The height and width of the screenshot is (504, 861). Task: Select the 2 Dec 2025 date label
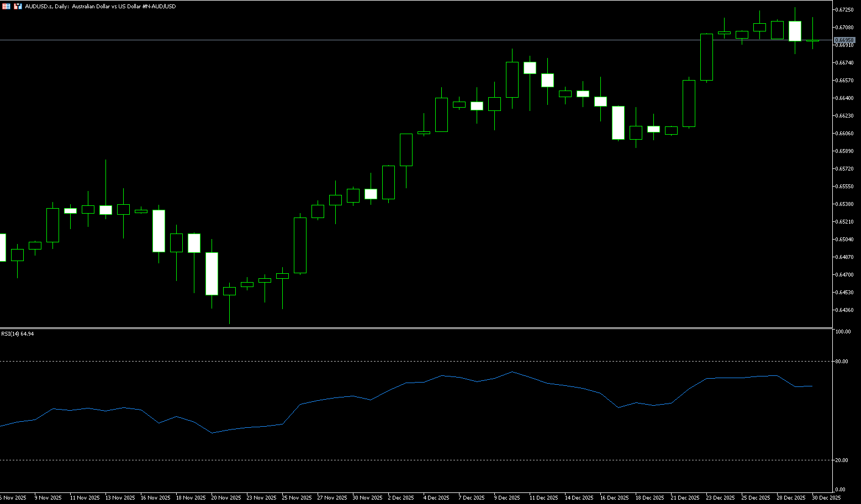(x=401, y=498)
